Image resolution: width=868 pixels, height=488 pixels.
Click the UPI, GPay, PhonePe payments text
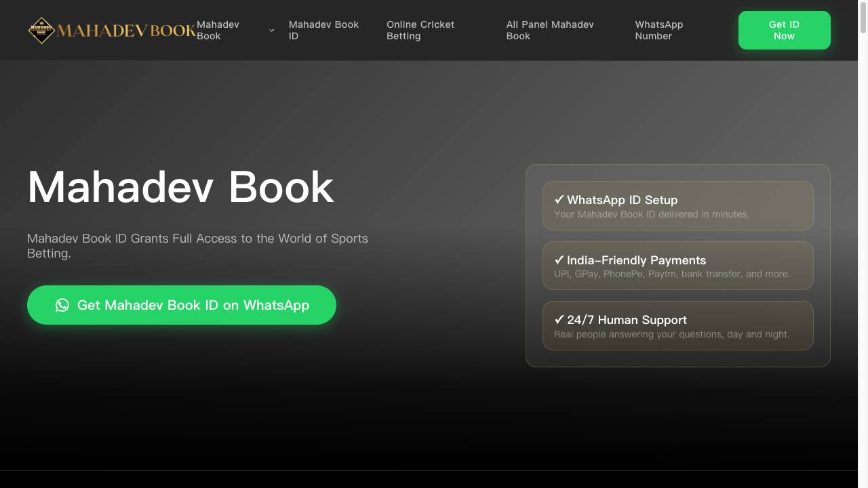tap(672, 274)
